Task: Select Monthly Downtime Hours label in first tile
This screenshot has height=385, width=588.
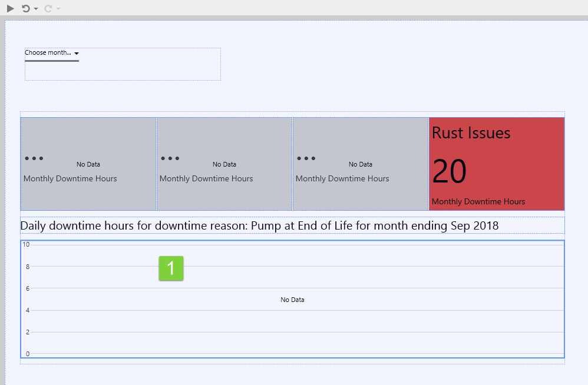Action: click(x=70, y=178)
